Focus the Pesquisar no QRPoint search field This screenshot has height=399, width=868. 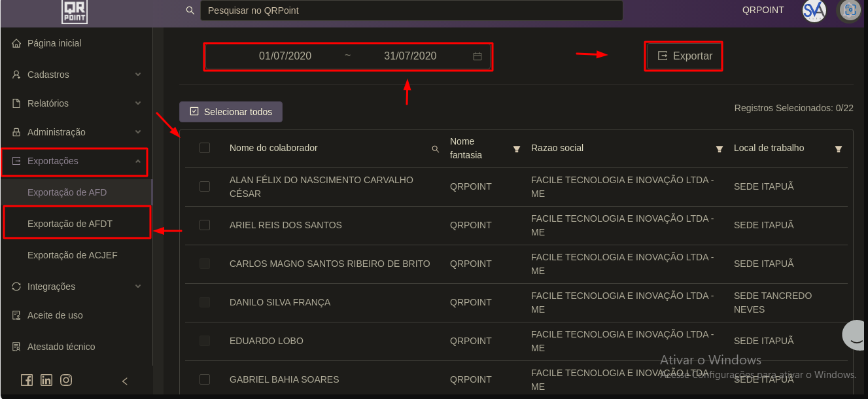411,10
